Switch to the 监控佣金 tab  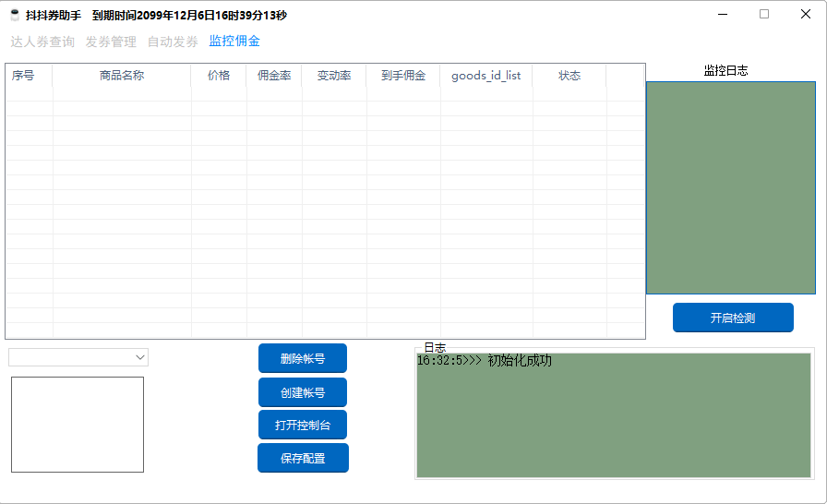[234, 42]
